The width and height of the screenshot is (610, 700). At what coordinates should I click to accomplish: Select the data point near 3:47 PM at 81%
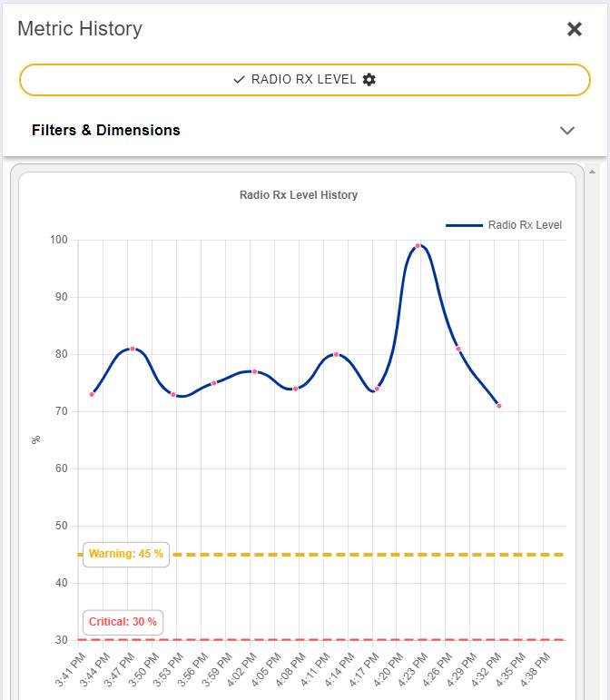coord(133,349)
